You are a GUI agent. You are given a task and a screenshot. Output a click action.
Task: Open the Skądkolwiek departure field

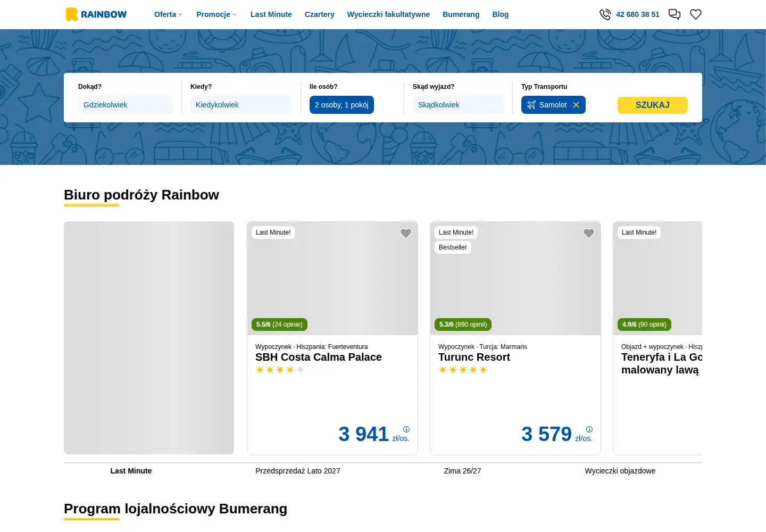pos(458,105)
